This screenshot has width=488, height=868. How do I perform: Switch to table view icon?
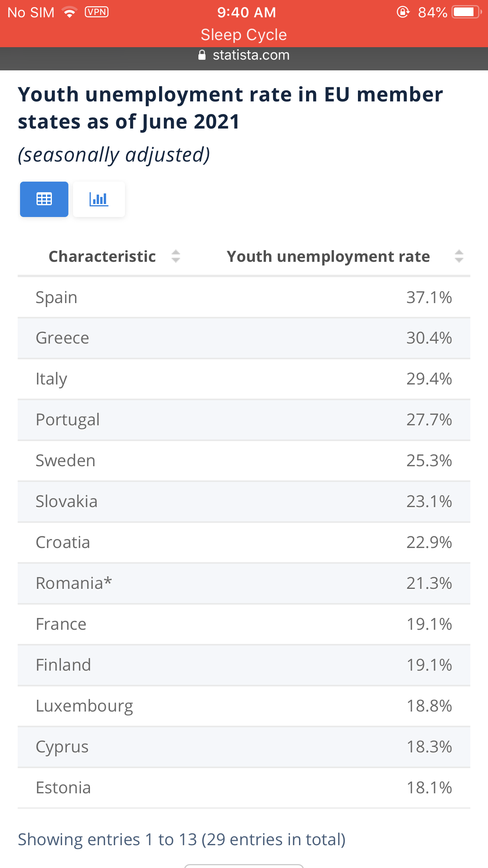coord(44,199)
